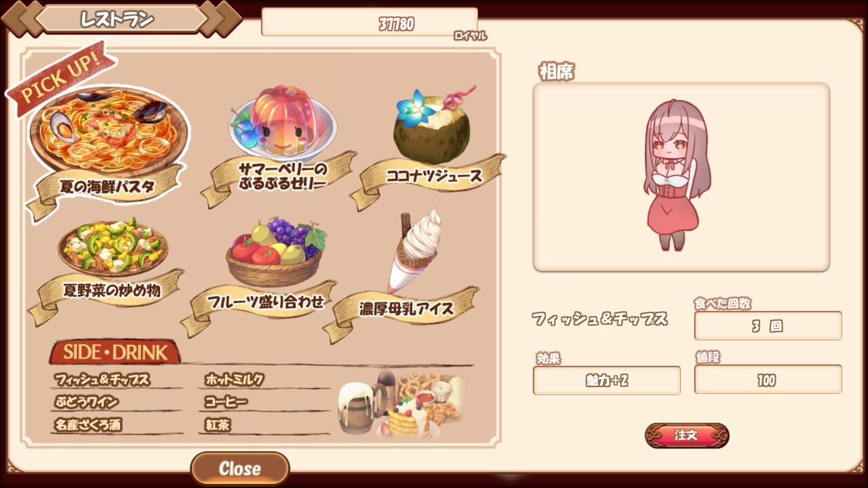Close the restaurant menu window
Viewport: 868px width, 488px height.
click(x=240, y=468)
